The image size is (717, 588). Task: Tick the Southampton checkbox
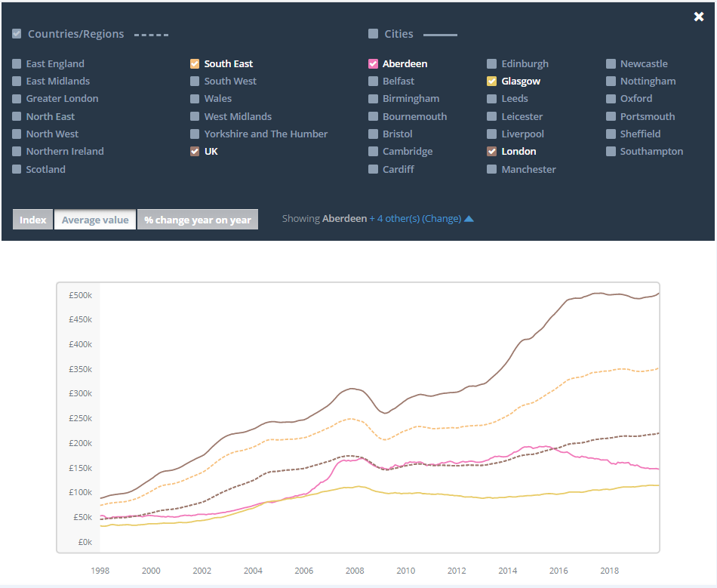click(x=611, y=152)
